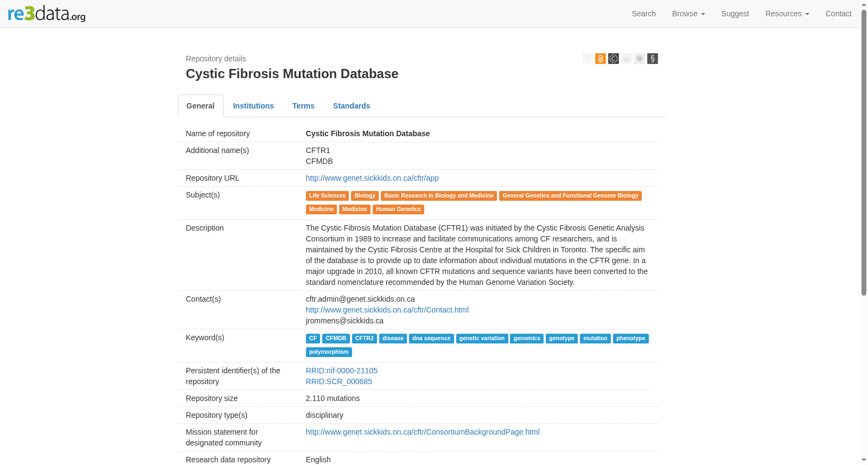Open the ConsortiumBackgroundPage.html link
Viewport: 868px width, 465px height.
[423, 432]
